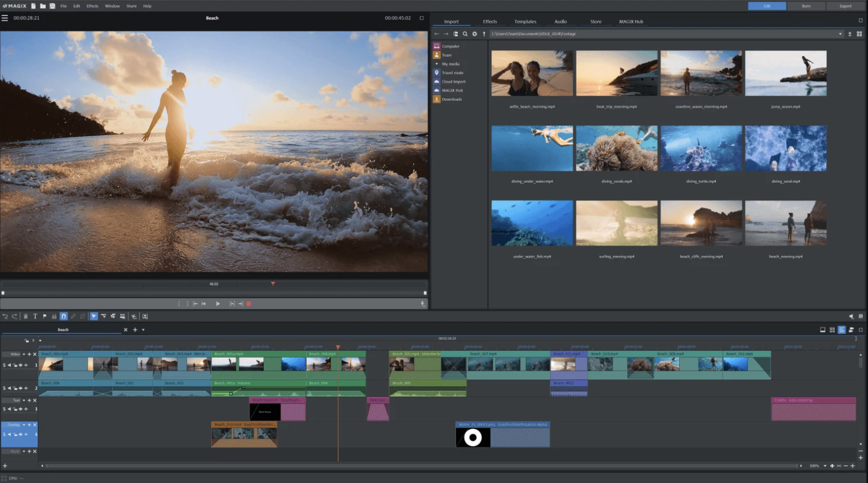Click the trash delete icon in timeline toolbar
The width and height of the screenshot is (868, 483).
25,316
